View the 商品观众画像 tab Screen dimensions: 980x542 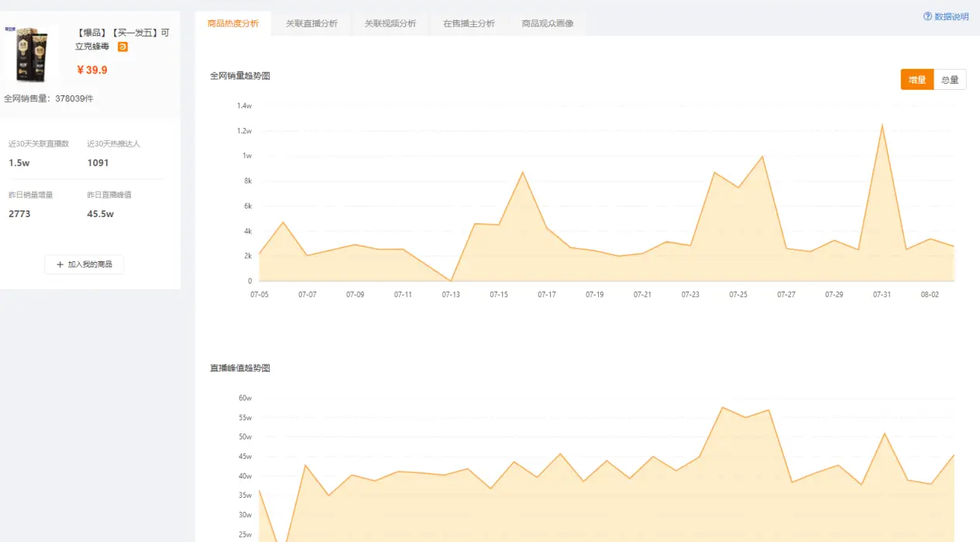point(548,23)
